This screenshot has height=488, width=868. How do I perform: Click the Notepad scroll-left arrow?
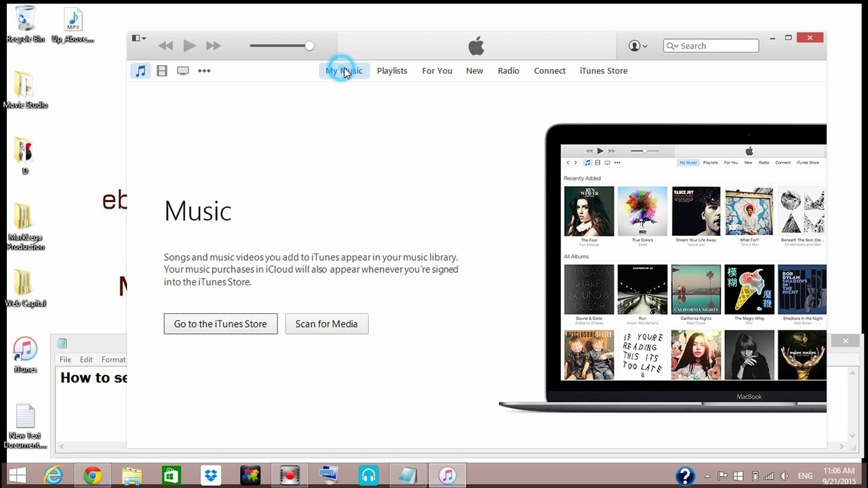[x=61, y=446]
